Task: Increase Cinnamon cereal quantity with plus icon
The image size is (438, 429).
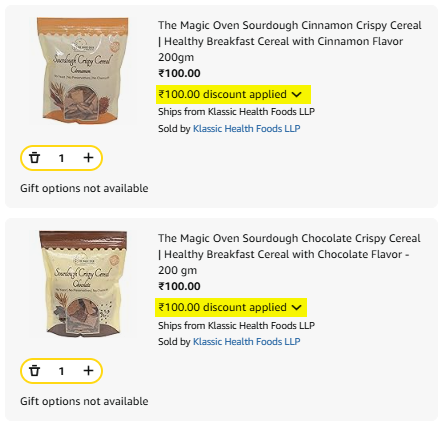Action: 88,158
